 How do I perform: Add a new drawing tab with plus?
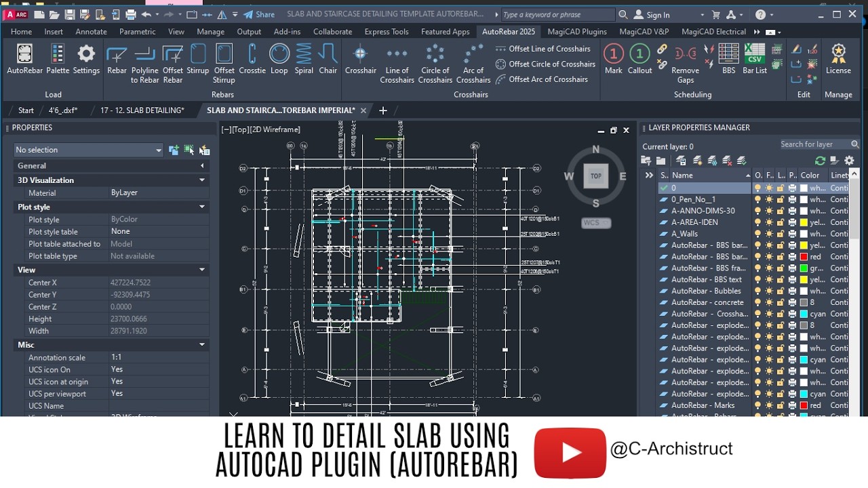pos(382,110)
